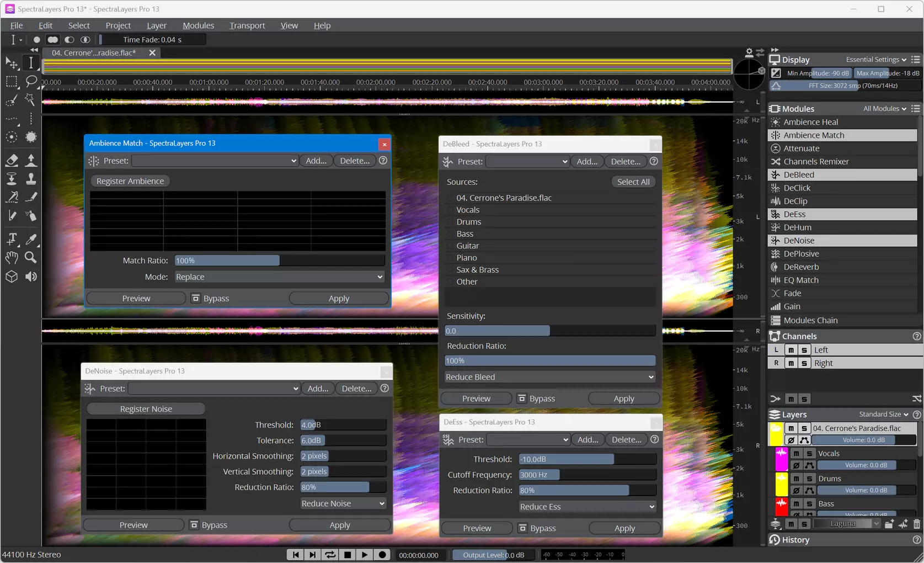Open the Mode dropdown set to Replace

click(279, 277)
